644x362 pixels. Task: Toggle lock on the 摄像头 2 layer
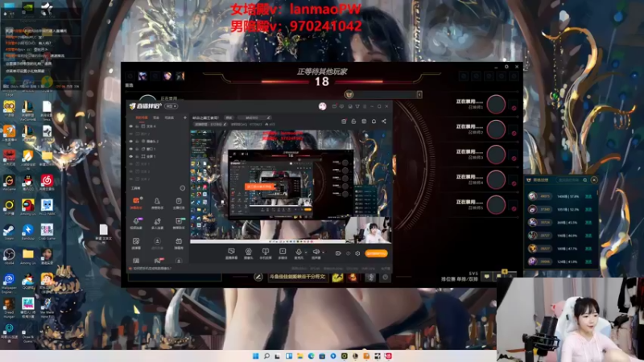pyautogui.click(x=137, y=142)
